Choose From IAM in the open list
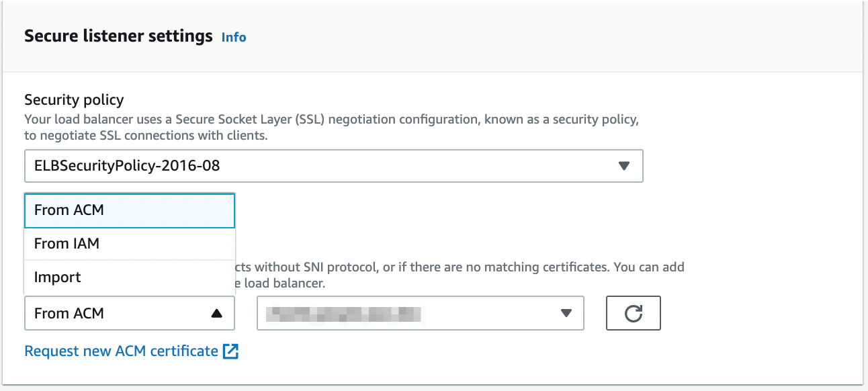Screen dimensions: 868x391 coord(130,244)
